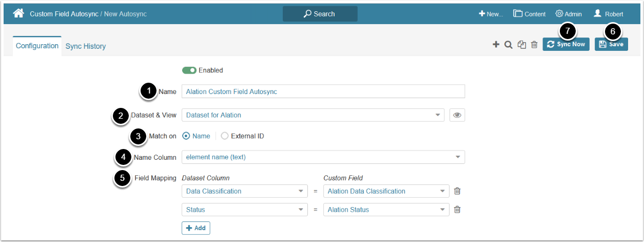
Task: Delete the Data Classification mapping row
Action: 457,191
